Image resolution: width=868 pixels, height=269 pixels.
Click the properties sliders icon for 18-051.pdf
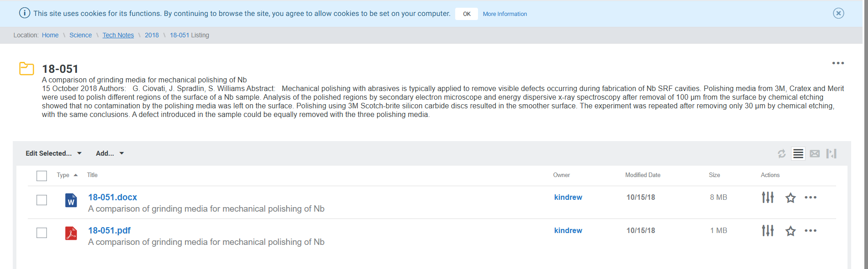click(768, 231)
